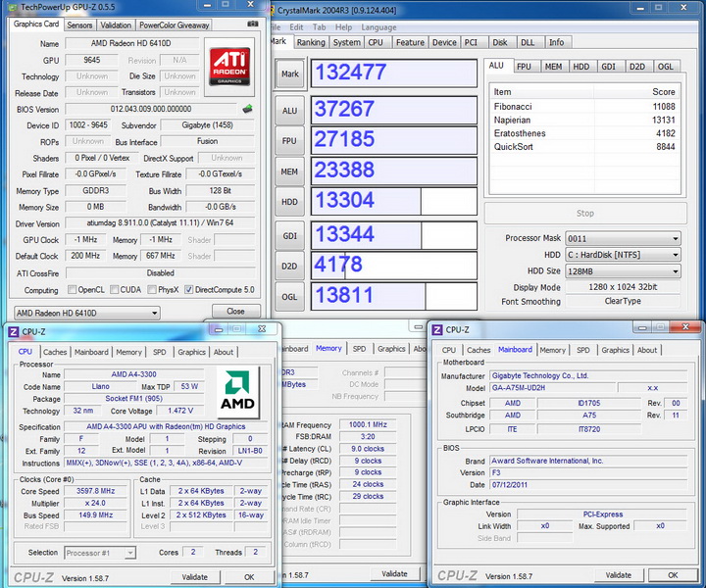Viewport: 706px width, 588px height.
Task: Open the HDD drive selection dropdown
Action: tap(623, 255)
